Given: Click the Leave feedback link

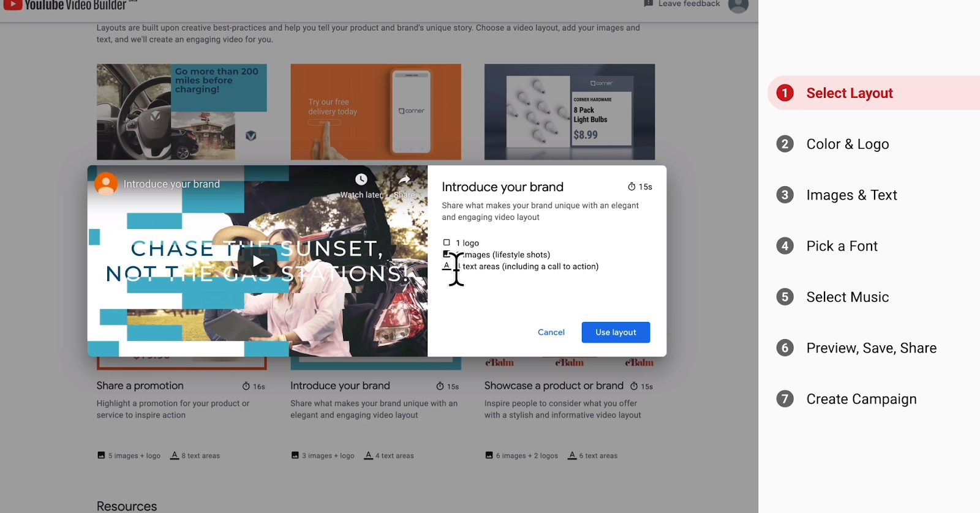Looking at the screenshot, I should [x=682, y=4].
